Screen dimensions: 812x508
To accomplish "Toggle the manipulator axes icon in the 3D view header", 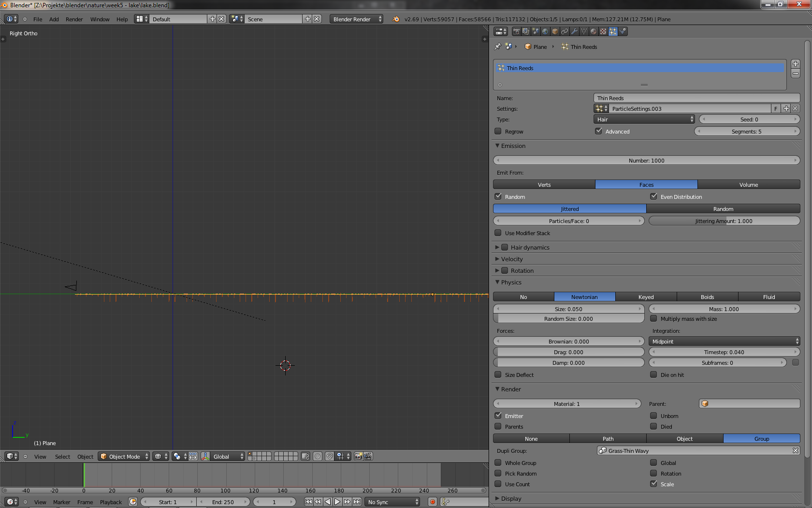I will pos(205,456).
